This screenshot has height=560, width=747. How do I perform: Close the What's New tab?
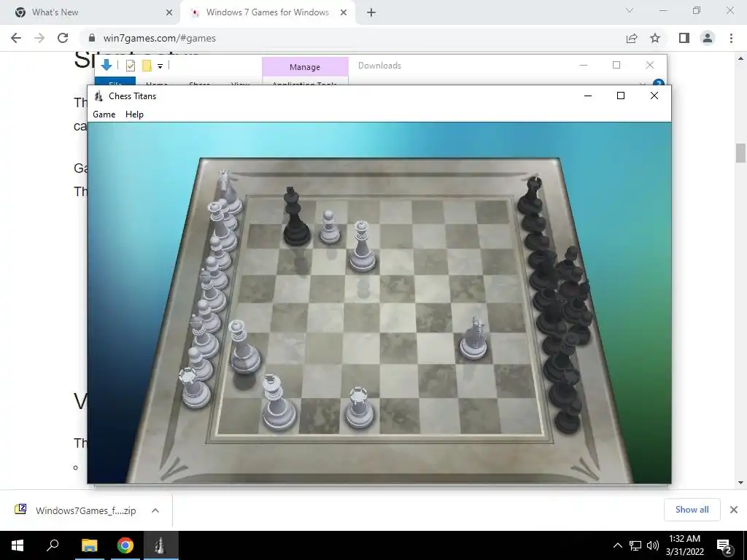pyautogui.click(x=169, y=13)
